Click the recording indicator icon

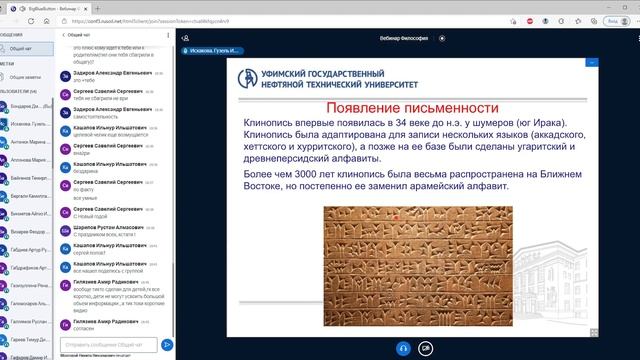442,38
